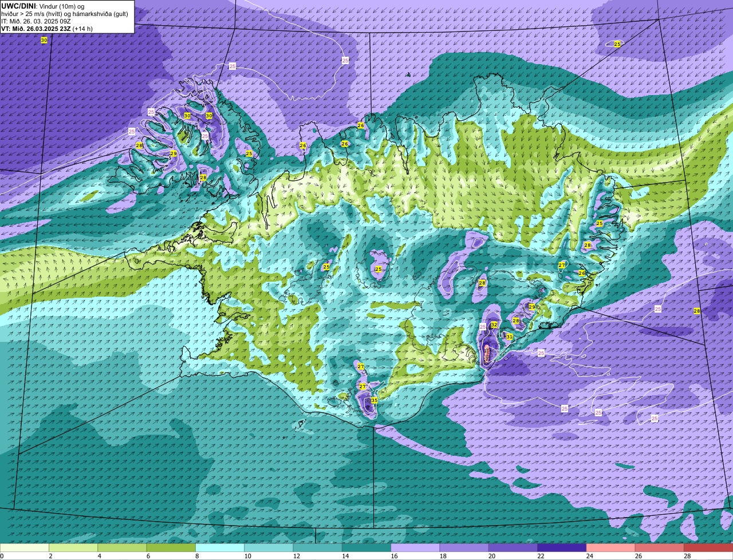Choose the teal legend swatch between 12 and 14

pyautogui.click(x=318, y=547)
